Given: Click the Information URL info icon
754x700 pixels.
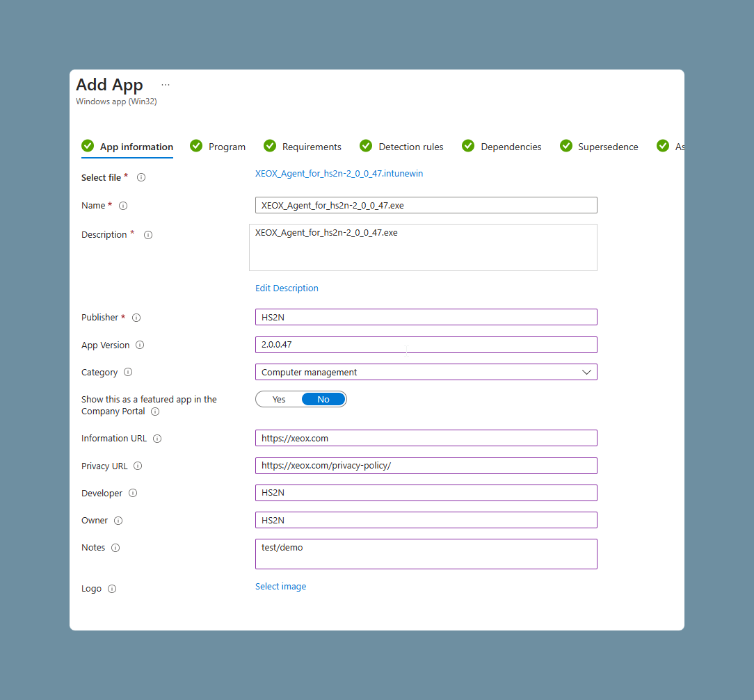Looking at the screenshot, I should 157,438.
